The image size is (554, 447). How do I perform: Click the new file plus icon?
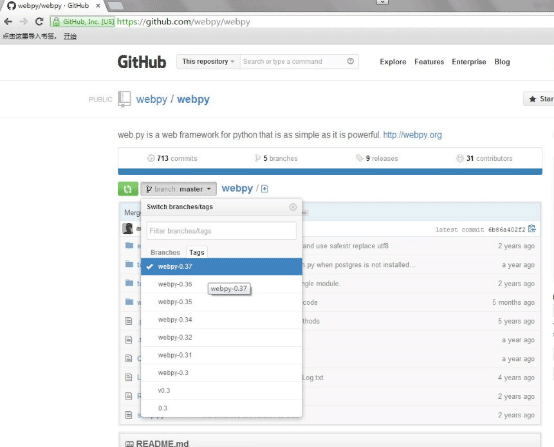(x=264, y=189)
